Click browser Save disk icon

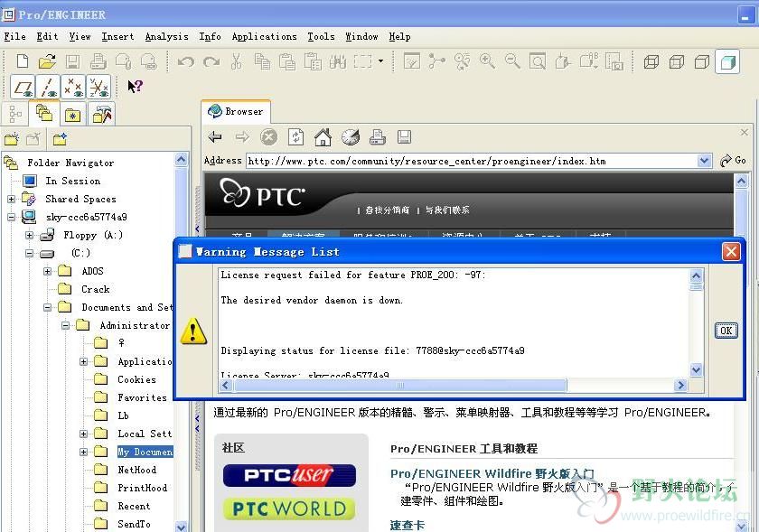coord(404,137)
